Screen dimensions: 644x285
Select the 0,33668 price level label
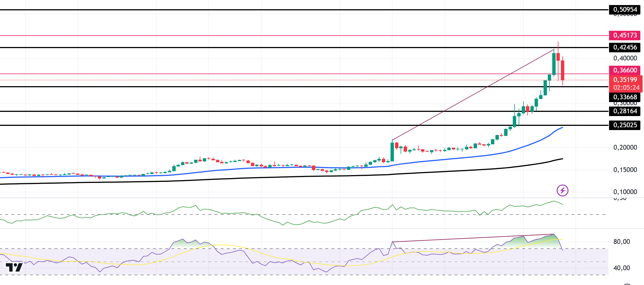(625, 97)
